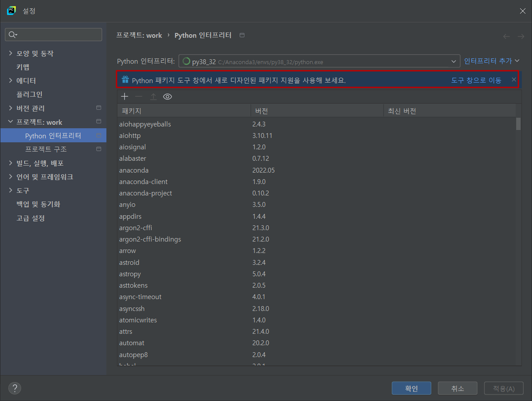
Task: Select the anaconda-project package row
Action: [x=317, y=193]
